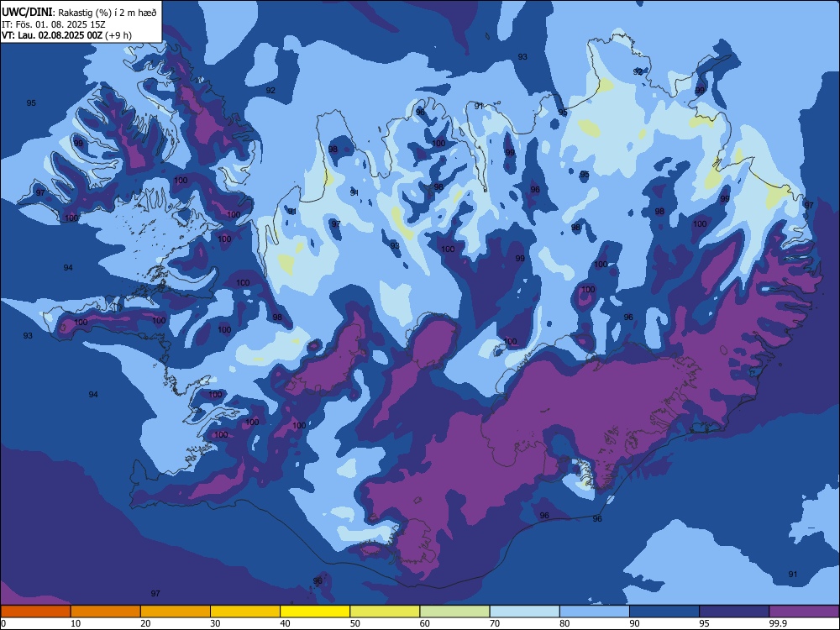Image resolution: width=840 pixels, height=630 pixels.
Task: Click the "(+9 h)" forecast offset text
Action: pyautogui.click(x=118, y=35)
